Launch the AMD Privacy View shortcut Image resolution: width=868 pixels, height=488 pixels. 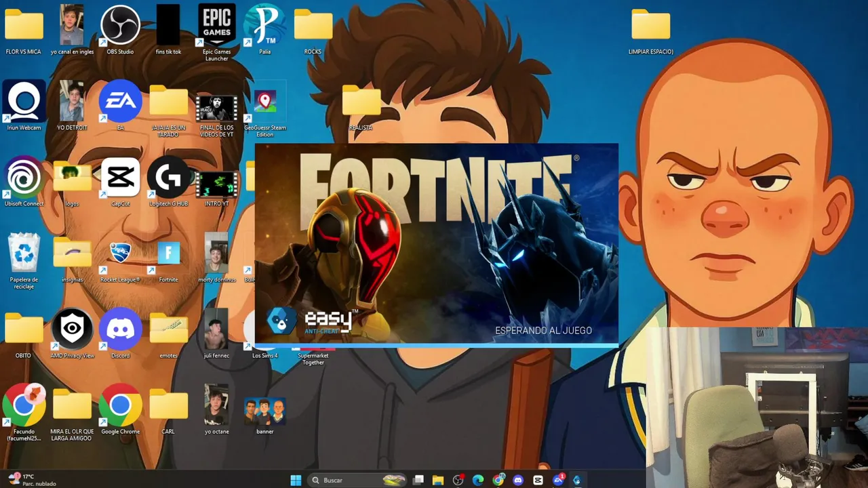(x=72, y=333)
